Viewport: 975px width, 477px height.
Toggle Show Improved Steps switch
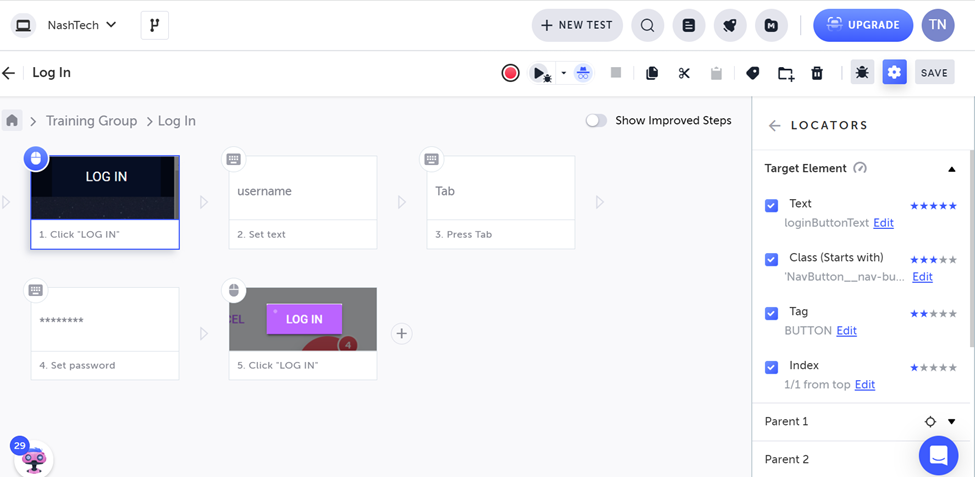(x=596, y=120)
